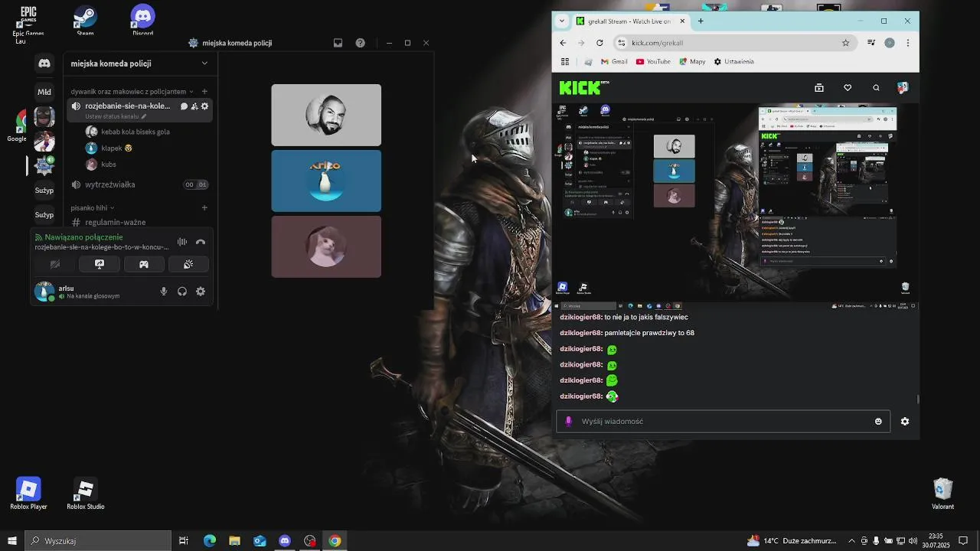Bookmark this page with star icon

[846, 43]
